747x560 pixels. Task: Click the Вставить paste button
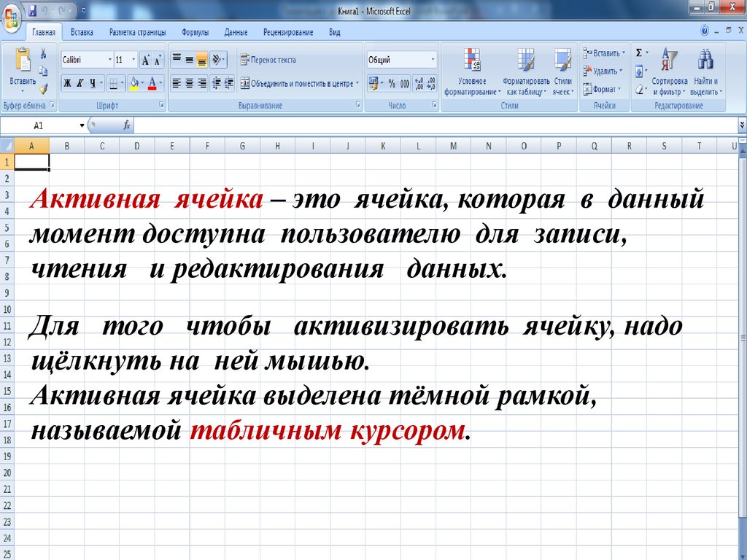[x=23, y=71]
